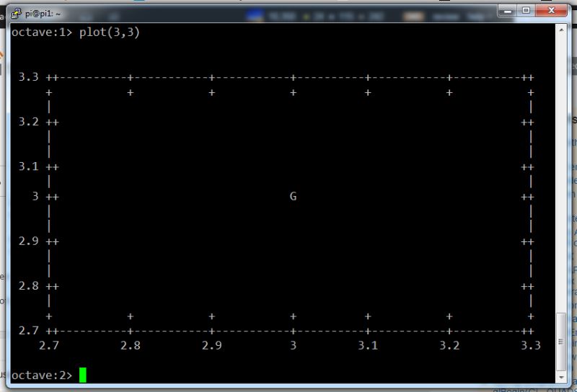Image resolution: width=577 pixels, height=392 pixels.
Task: Click the 'octave:1>' prompt
Action: tap(42, 32)
